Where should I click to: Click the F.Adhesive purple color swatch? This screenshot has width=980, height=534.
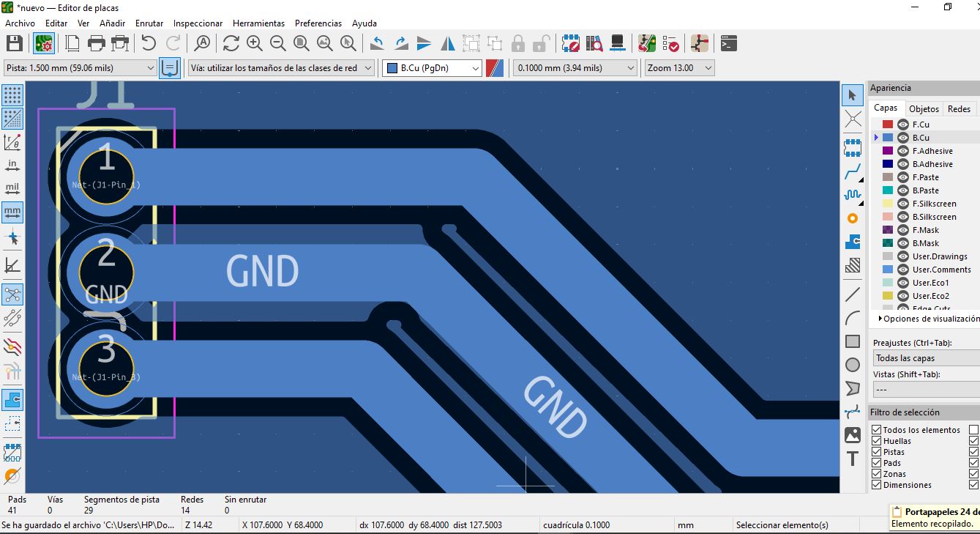tap(888, 151)
